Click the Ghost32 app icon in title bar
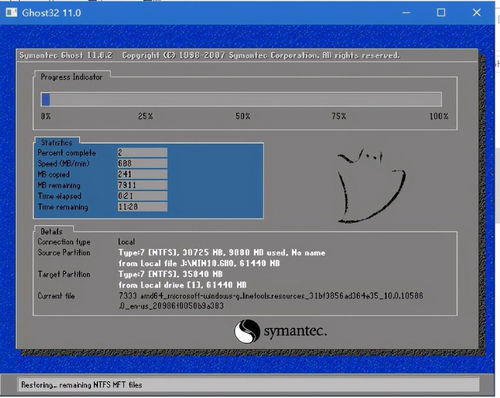This screenshot has width=500, height=398. 11,13
